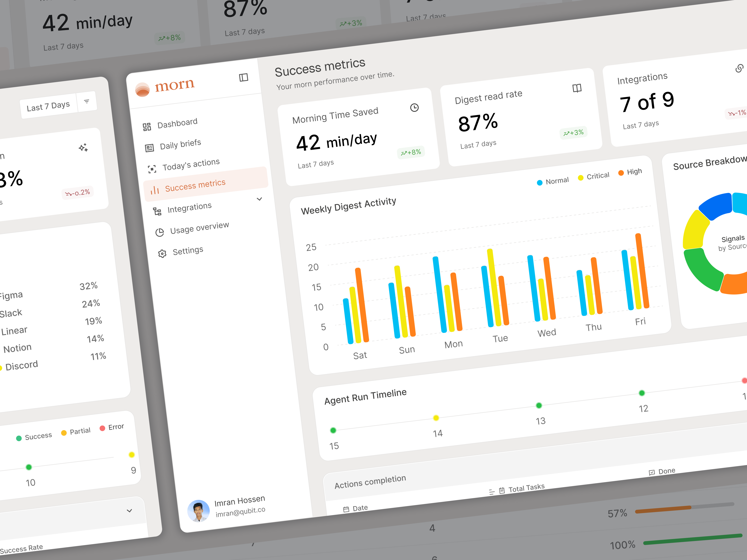This screenshot has width=747, height=560.
Task: Click the green timeline dot above 12
Action: (642, 393)
